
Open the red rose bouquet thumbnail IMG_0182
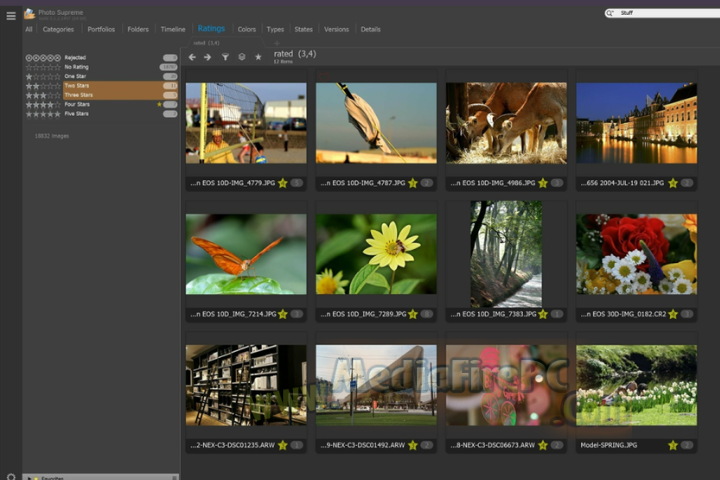(636, 254)
